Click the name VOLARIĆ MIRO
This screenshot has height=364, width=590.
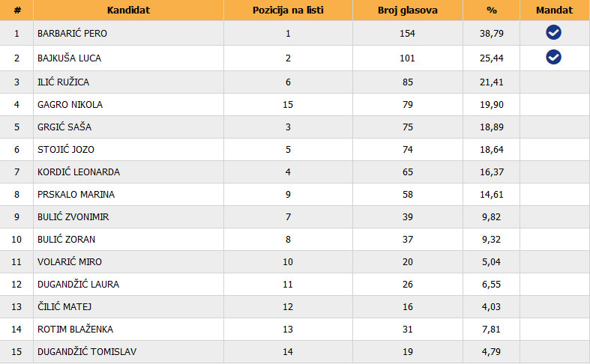tap(70, 262)
